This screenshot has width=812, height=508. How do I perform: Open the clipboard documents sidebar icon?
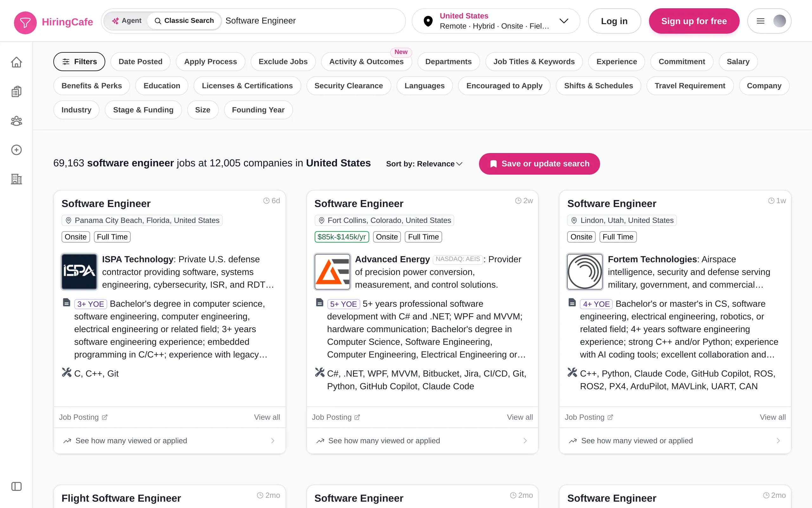click(16, 91)
